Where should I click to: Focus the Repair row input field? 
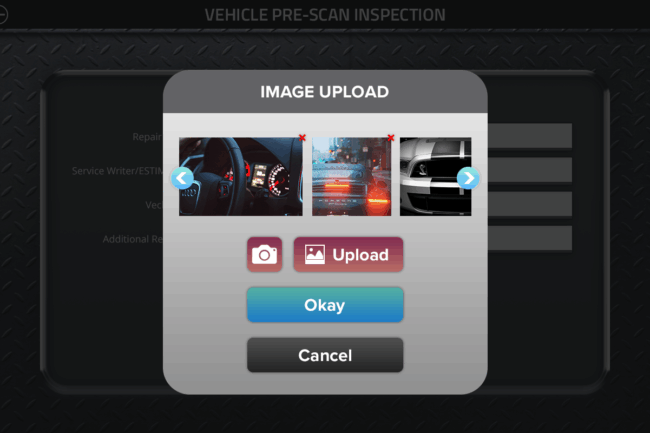click(x=530, y=135)
